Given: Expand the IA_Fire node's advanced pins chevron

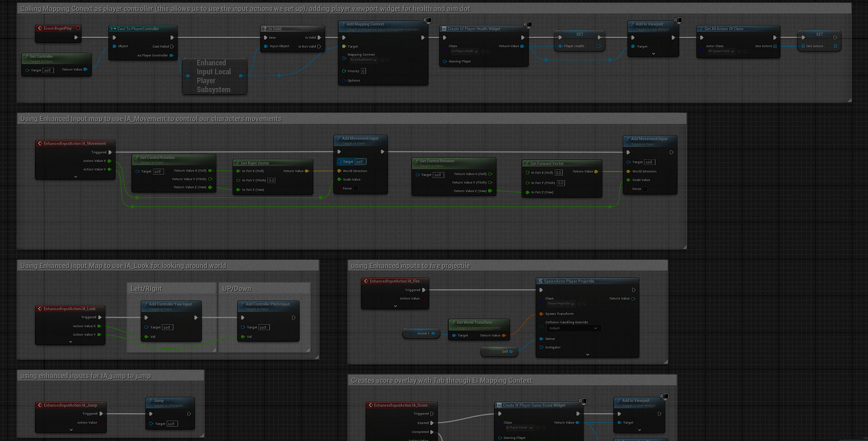Looking at the screenshot, I should (396, 306).
